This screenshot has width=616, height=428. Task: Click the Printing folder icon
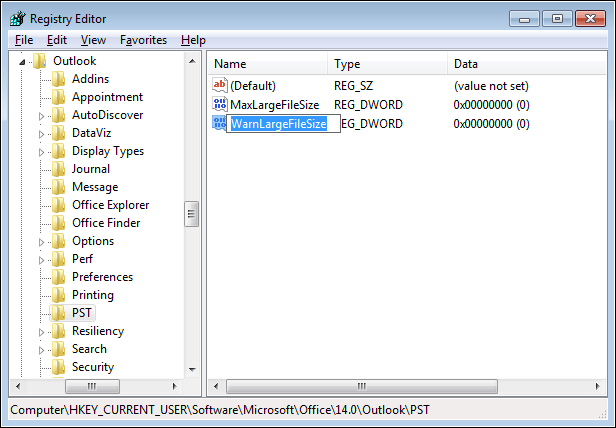pyautogui.click(x=59, y=295)
